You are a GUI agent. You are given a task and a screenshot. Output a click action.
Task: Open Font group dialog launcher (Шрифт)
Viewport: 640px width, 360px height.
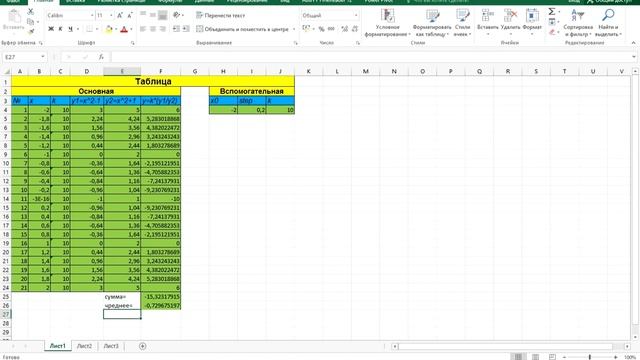click(x=133, y=43)
